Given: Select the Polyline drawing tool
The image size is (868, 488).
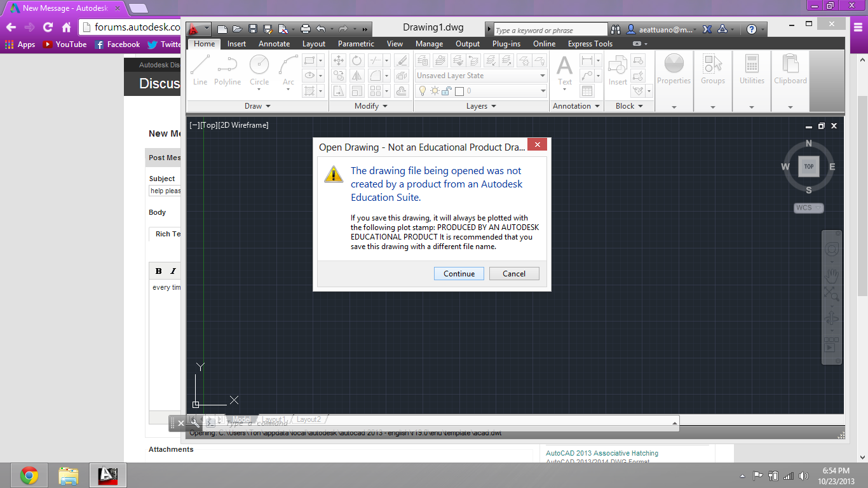Looking at the screenshot, I should pos(227,70).
